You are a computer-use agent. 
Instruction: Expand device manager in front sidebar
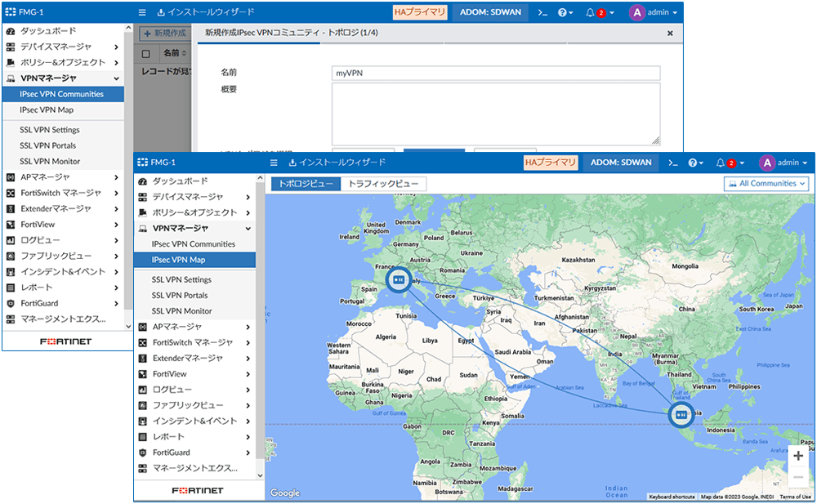248,197
